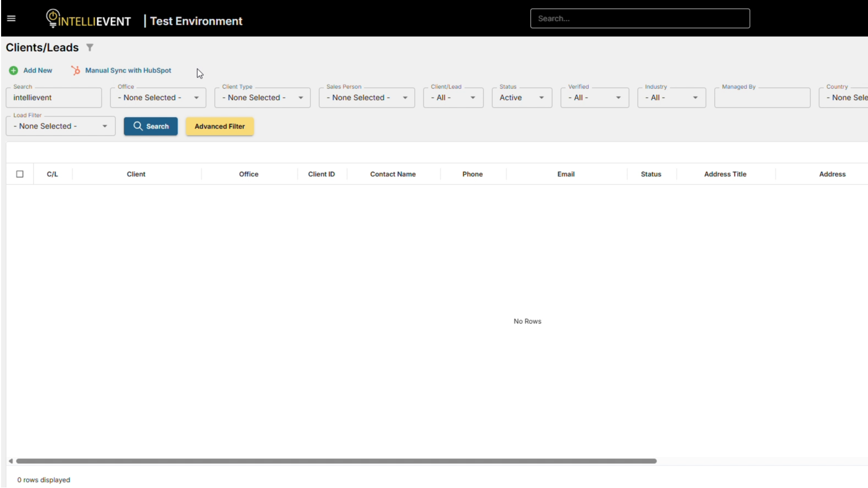Click the Test Environment label
The image size is (868, 488).
click(196, 21)
